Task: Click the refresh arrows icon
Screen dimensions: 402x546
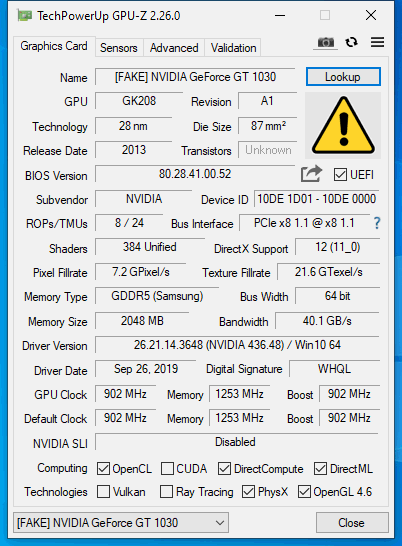Action: 351,42
